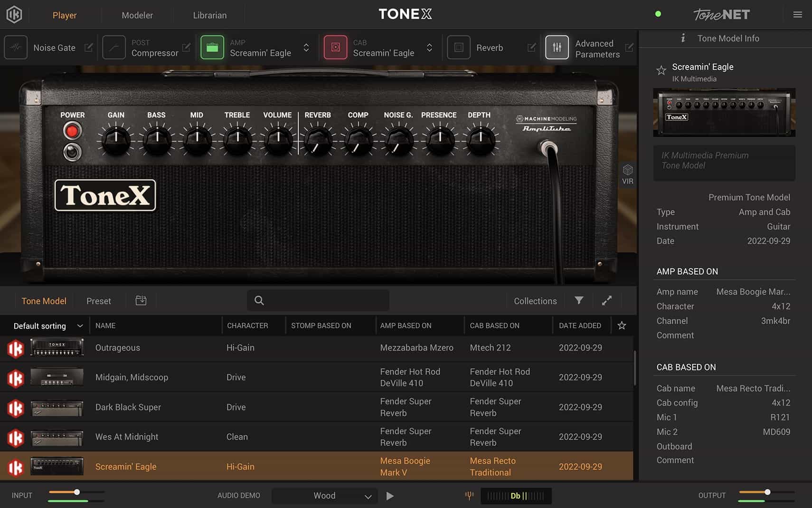
Task: Change AMP model with up/down arrows
Action: [x=306, y=48]
